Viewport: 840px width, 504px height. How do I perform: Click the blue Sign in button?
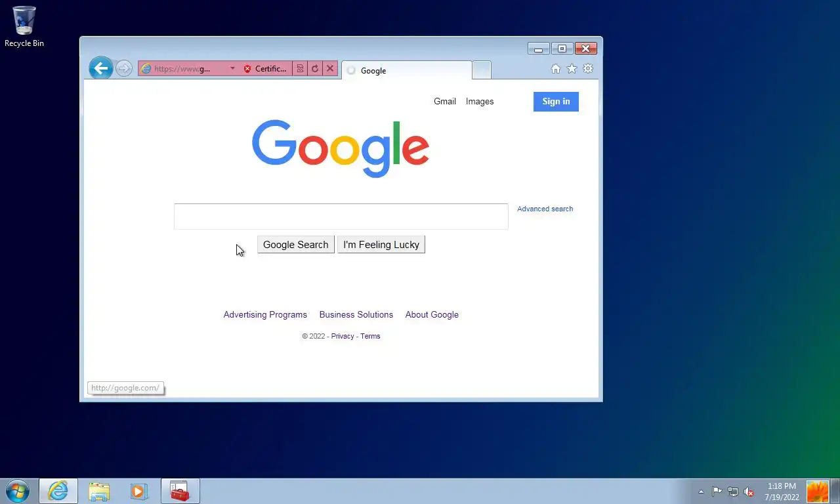pyautogui.click(x=556, y=102)
